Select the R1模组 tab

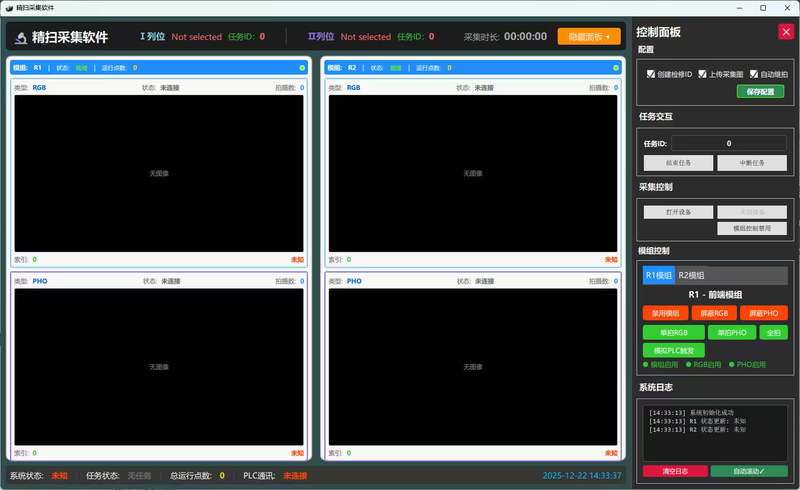coord(658,275)
